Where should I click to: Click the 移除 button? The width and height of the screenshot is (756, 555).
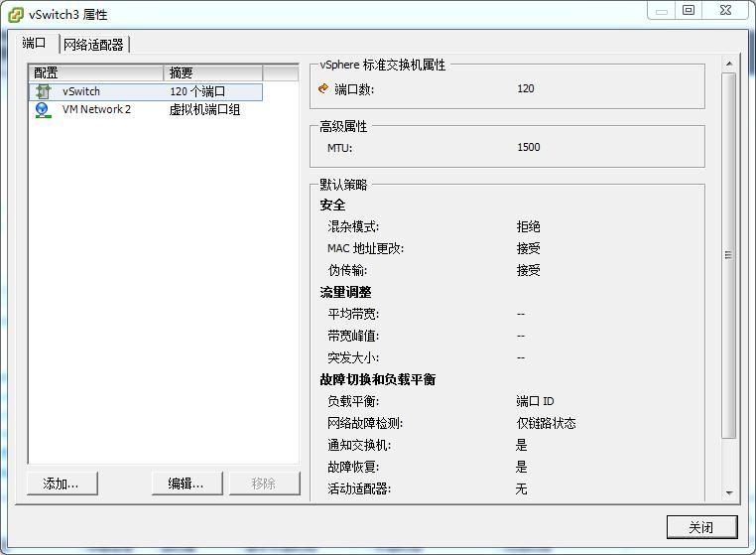264,484
